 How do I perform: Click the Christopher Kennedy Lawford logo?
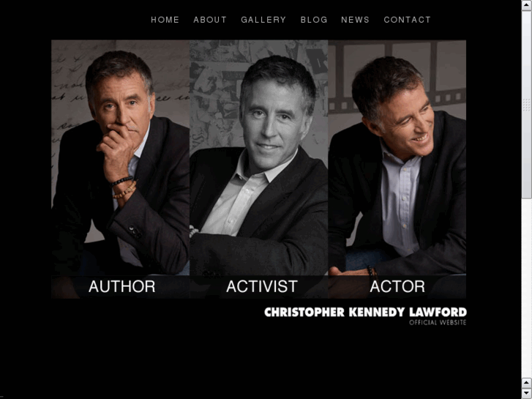tap(365, 312)
